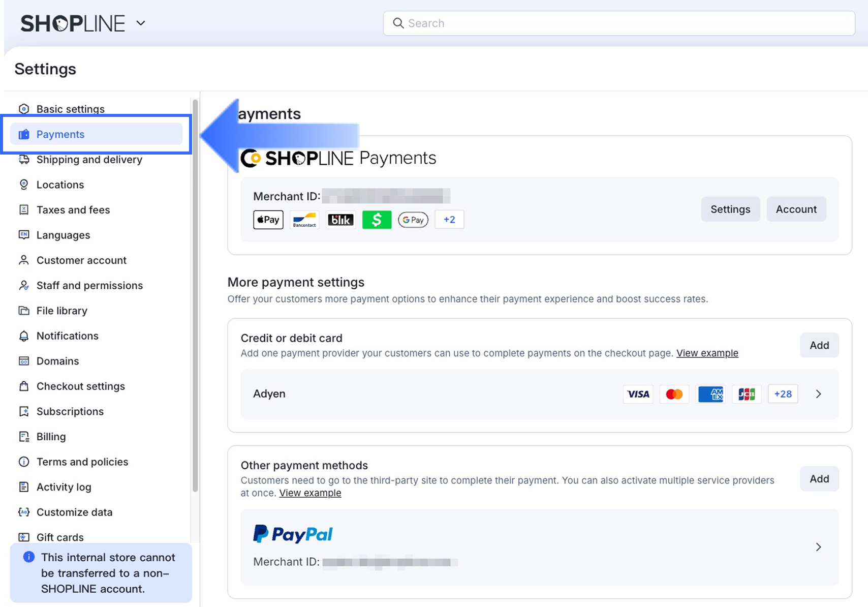Open View example link for credit card
Viewport: 868px width, 607px height.
click(x=707, y=353)
